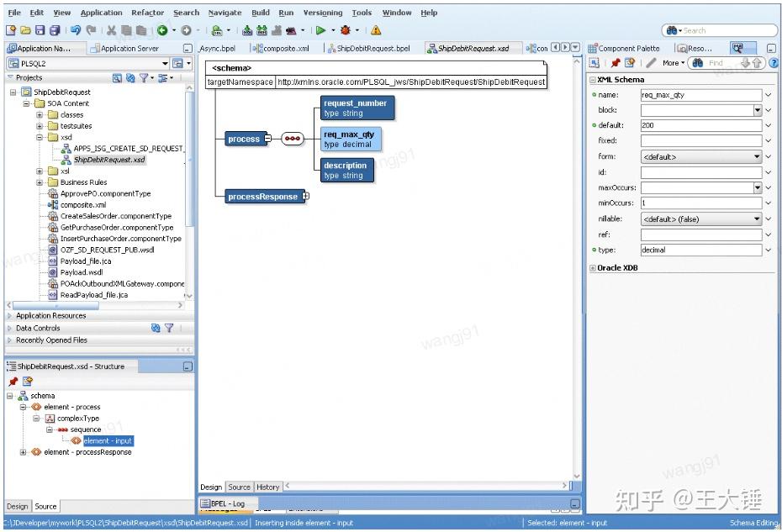Click the Cut scissors icon
This screenshot has height=532, width=782.
(111, 30)
